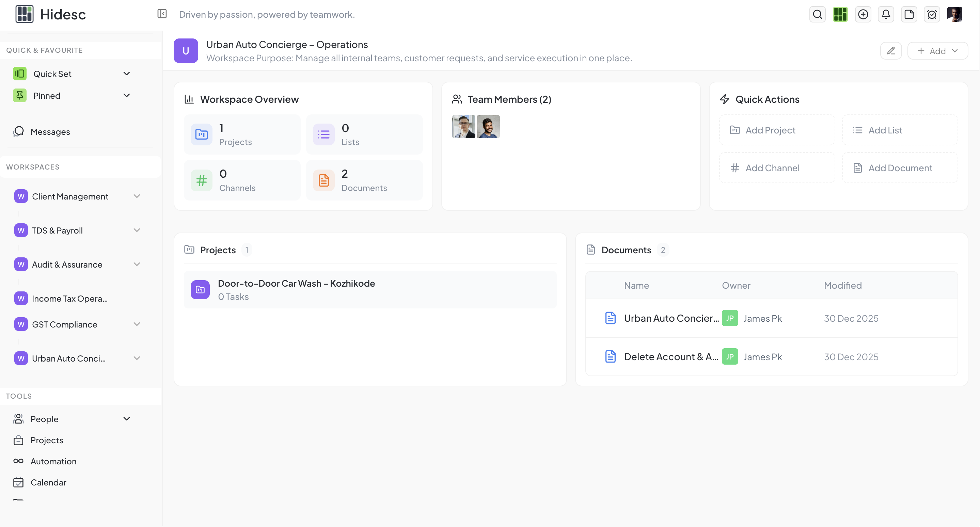Click the pencil edit workspace icon
The height and width of the screenshot is (527, 980).
(891, 51)
